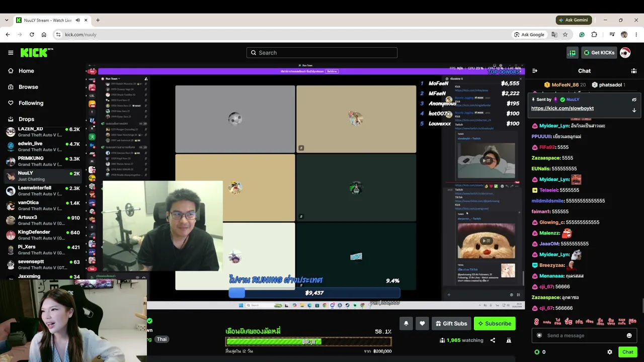Expand the pinned message arrow
The image size is (644, 362).
point(634,110)
